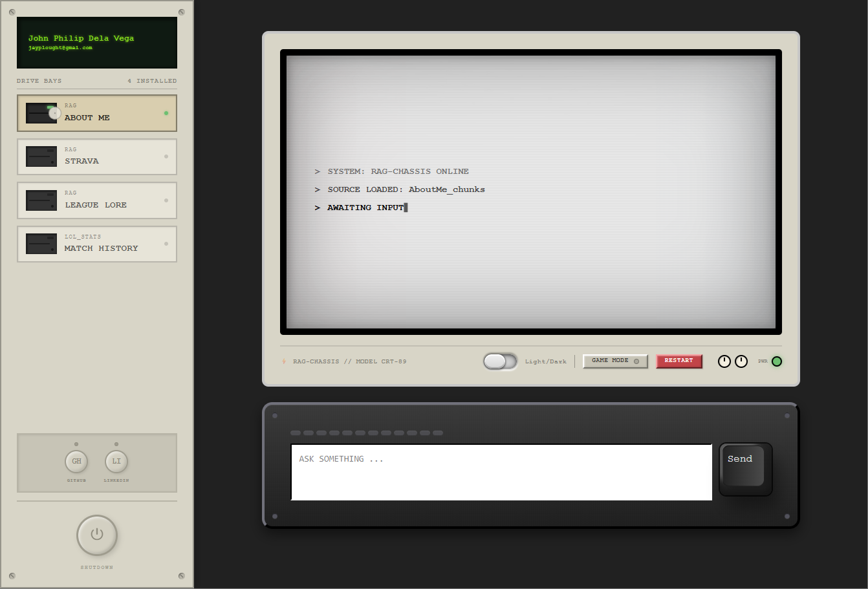Open the LinkedIn round LI button
The height and width of the screenshot is (589, 868).
116,462
